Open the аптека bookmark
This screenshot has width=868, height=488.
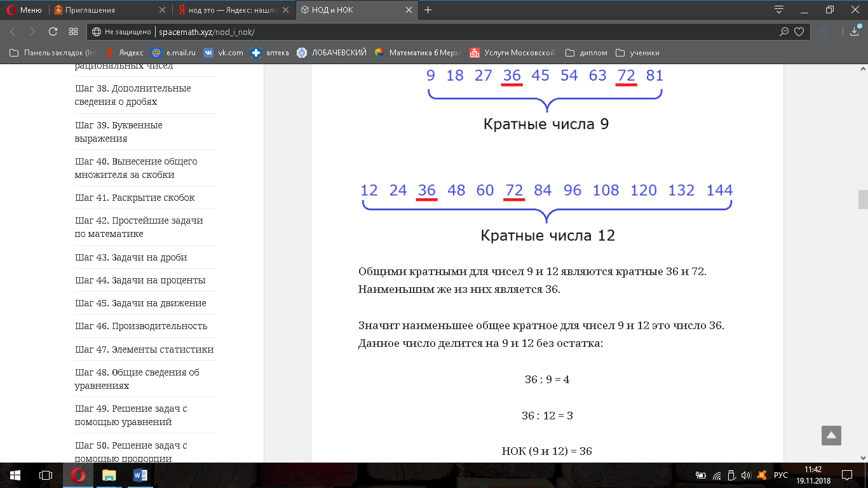click(x=270, y=53)
